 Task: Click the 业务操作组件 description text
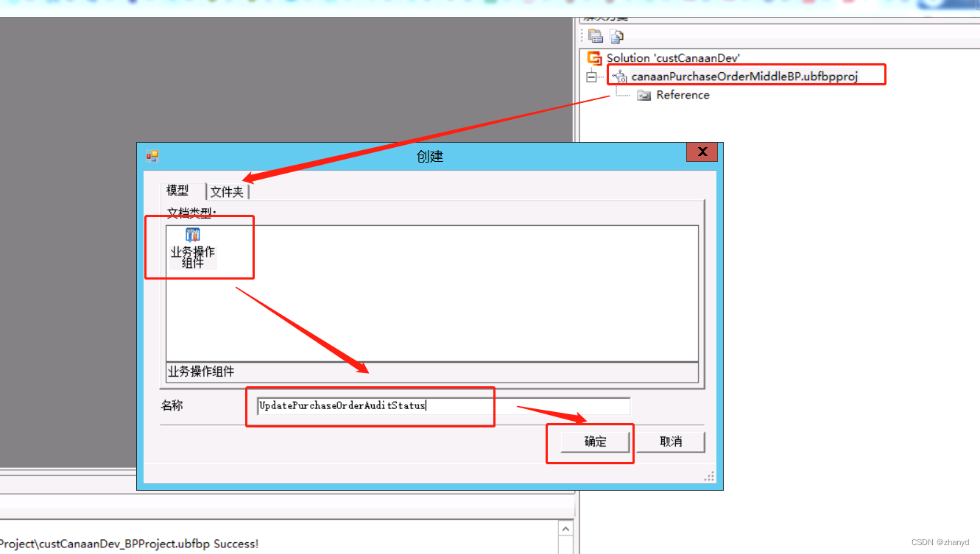201,372
